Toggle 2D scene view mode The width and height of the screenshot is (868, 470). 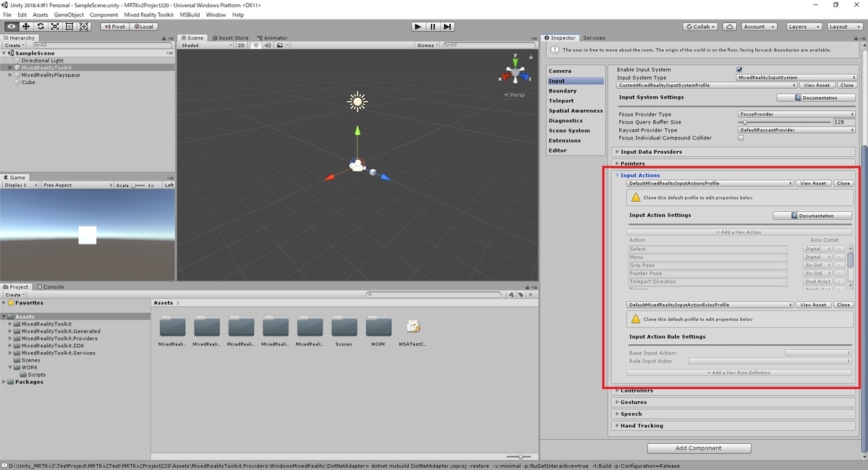point(242,46)
